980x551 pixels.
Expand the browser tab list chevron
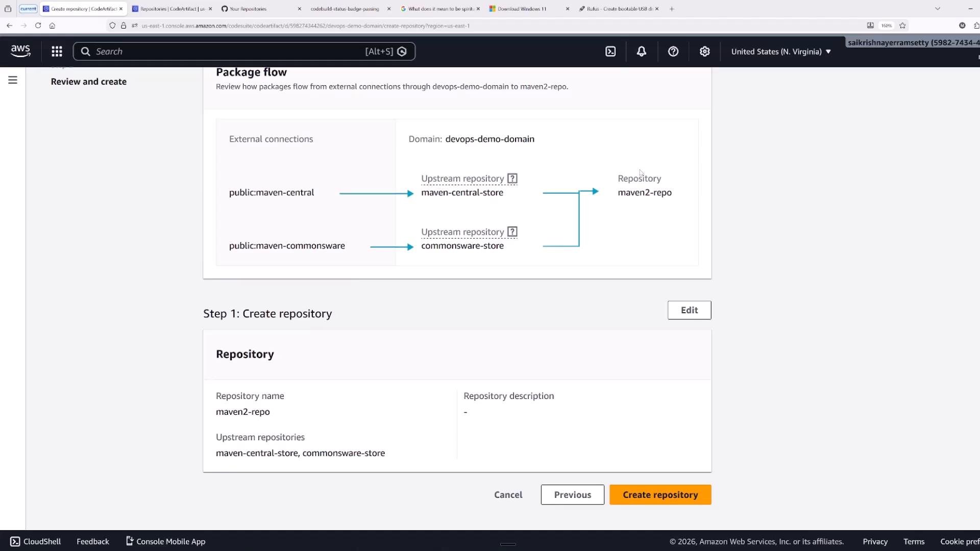(x=937, y=9)
